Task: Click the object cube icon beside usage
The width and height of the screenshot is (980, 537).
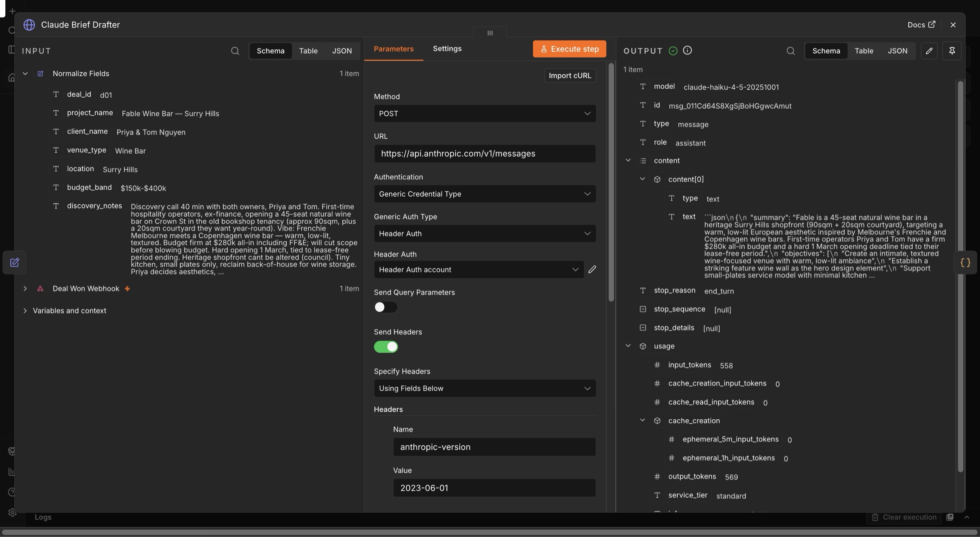Action: 643,346
